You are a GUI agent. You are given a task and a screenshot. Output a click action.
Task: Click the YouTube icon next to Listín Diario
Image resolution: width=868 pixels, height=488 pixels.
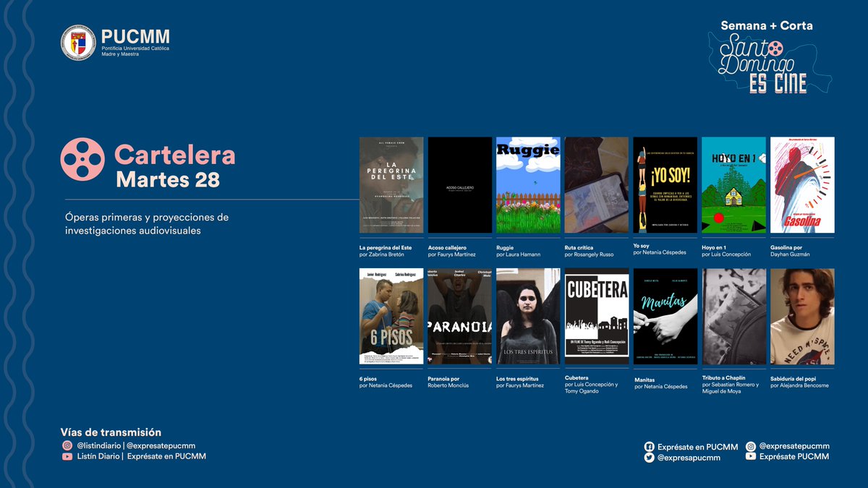click(x=67, y=457)
